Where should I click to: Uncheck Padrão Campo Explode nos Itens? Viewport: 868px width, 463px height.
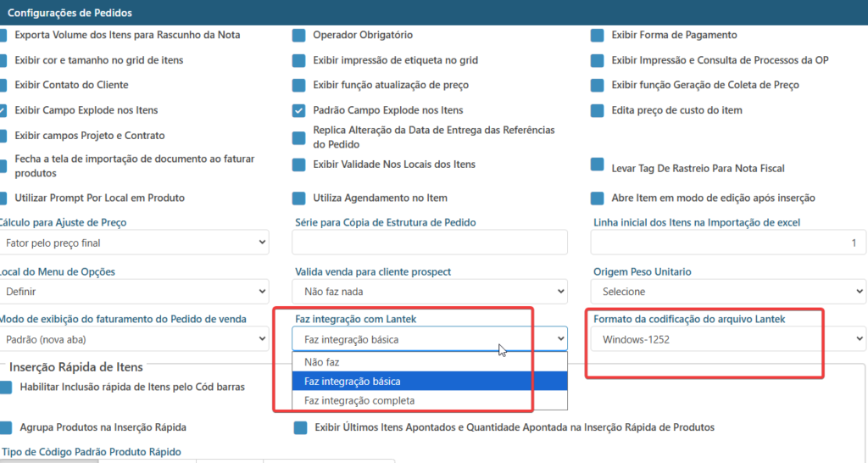[298, 110]
